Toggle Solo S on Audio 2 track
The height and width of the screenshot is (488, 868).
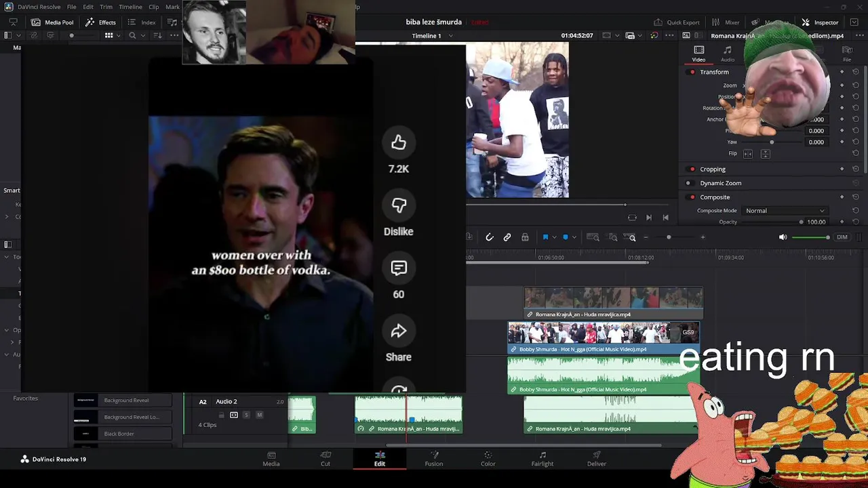(246, 415)
